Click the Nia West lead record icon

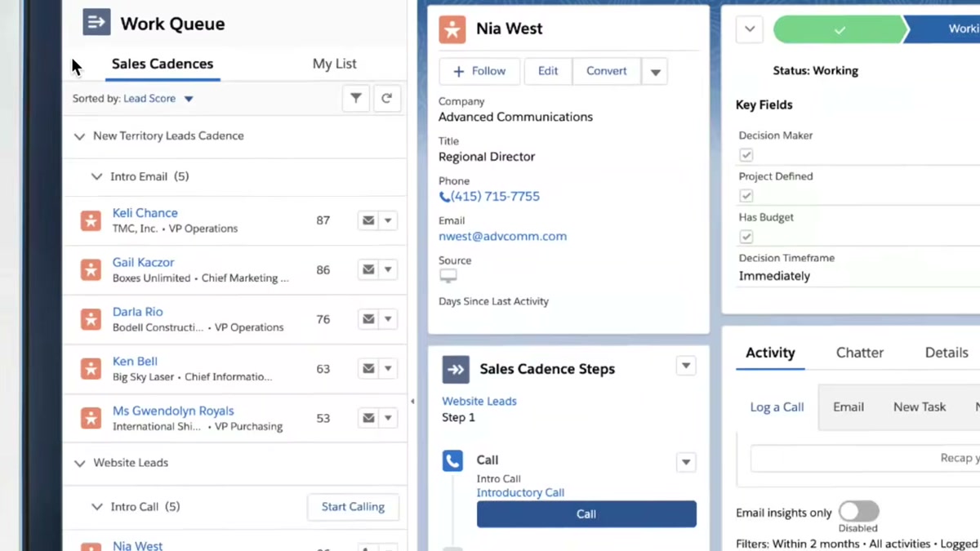(452, 29)
